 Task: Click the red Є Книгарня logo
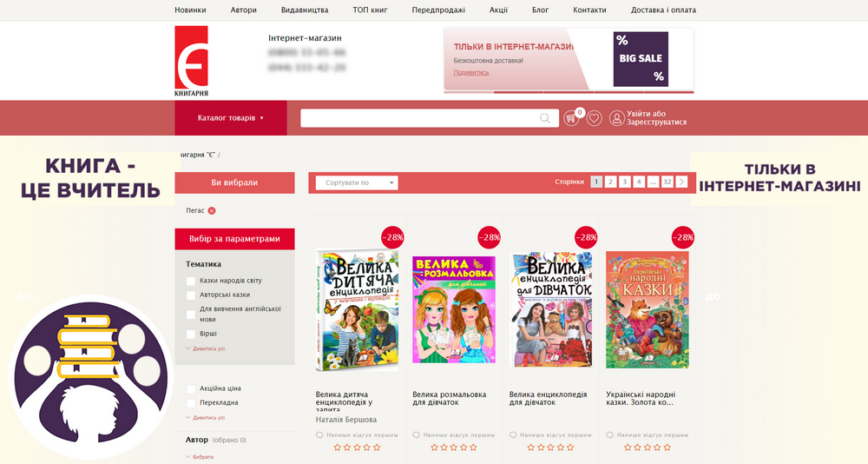pyautogui.click(x=191, y=61)
